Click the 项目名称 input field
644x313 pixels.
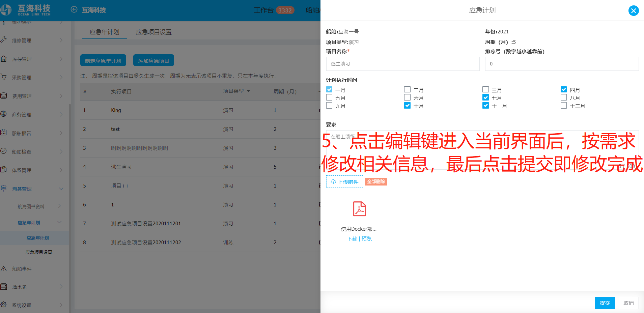coord(403,64)
